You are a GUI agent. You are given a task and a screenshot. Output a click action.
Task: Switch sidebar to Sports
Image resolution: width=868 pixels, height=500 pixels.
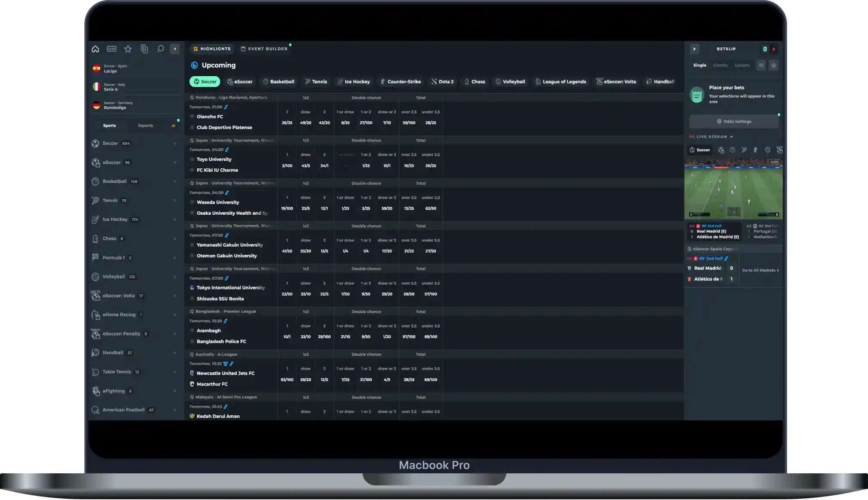[109, 126]
